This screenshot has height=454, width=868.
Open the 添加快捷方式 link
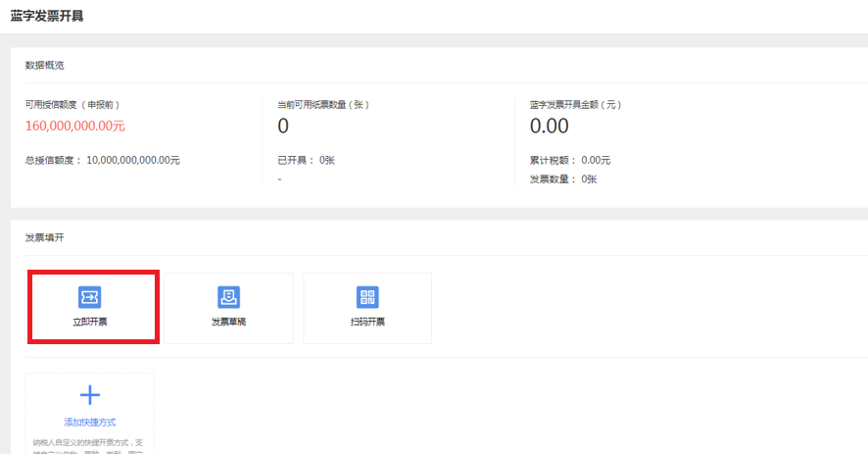[x=90, y=423]
